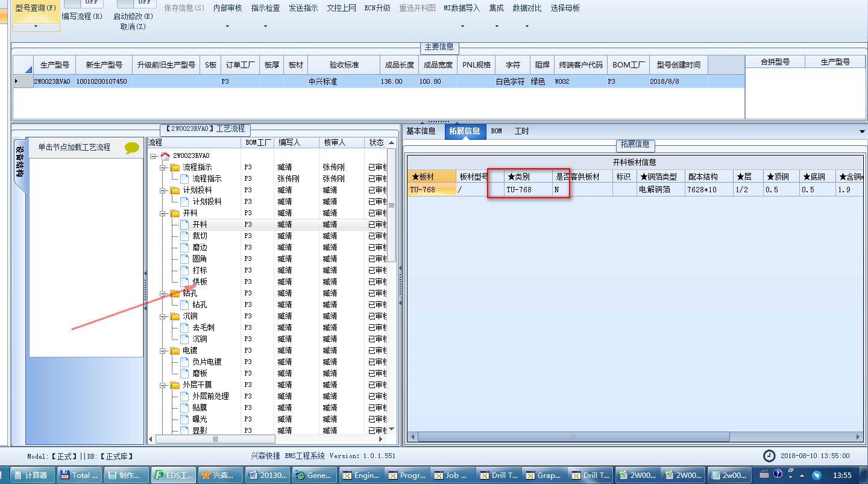Collapse the 计划投料 folder node
868x484 pixels.
tap(163, 190)
